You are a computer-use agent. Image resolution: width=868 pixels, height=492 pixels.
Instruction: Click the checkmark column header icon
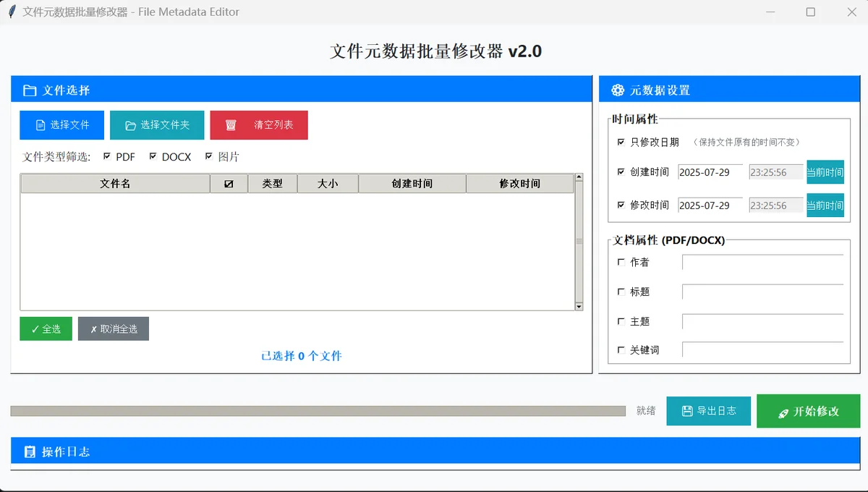(x=229, y=184)
